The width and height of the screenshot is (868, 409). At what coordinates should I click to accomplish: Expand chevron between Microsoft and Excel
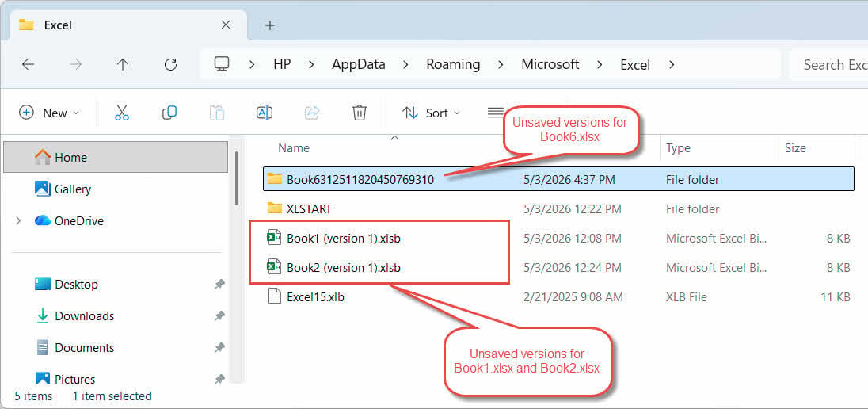[x=600, y=65]
